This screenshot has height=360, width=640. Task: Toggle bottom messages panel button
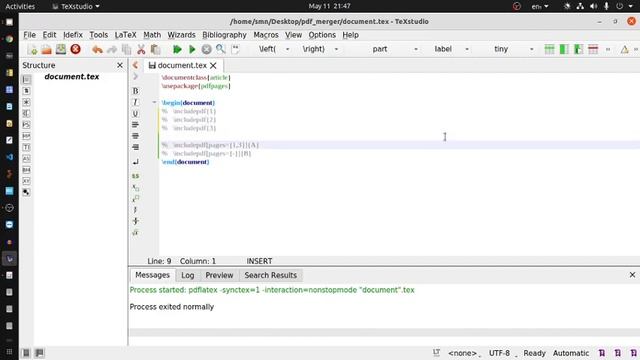click(40, 353)
